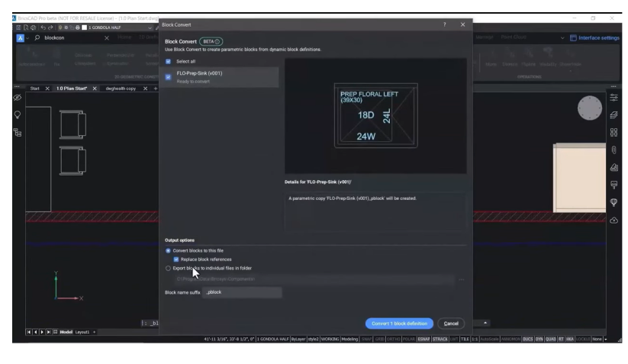Toggle DYN in status bar
Image resolution: width=628 pixels, height=364 pixels.
click(x=539, y=339)
